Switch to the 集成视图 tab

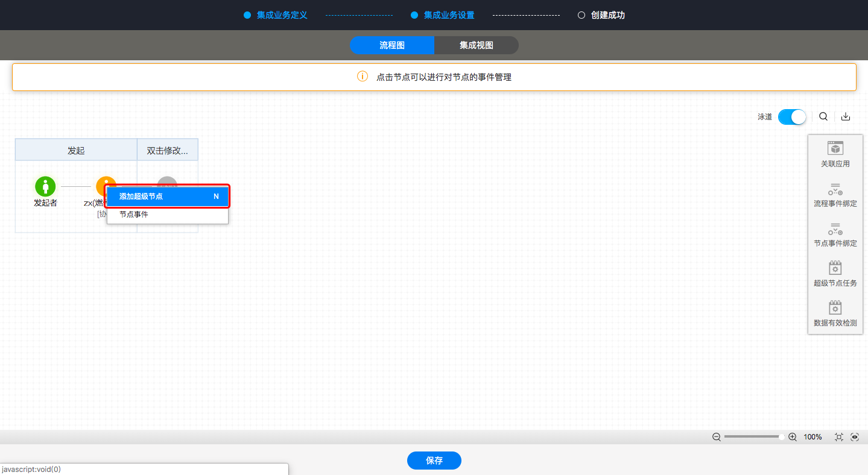click(477, 45)
